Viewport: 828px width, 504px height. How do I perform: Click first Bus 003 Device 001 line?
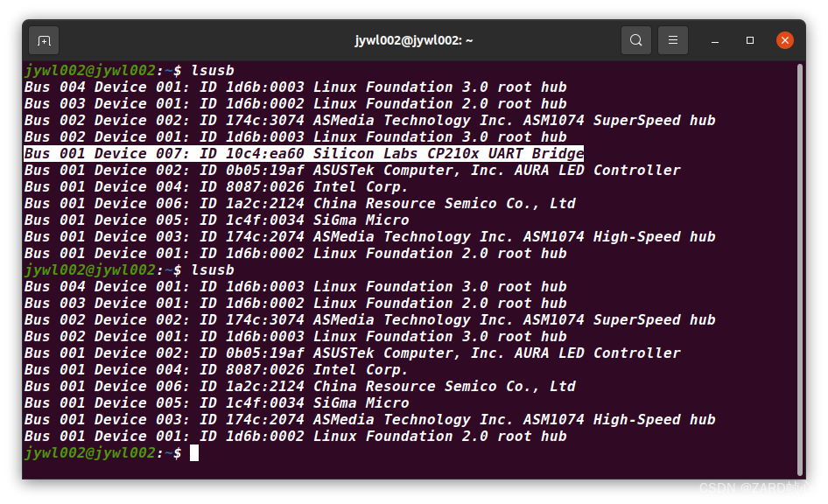pos(295,104)
